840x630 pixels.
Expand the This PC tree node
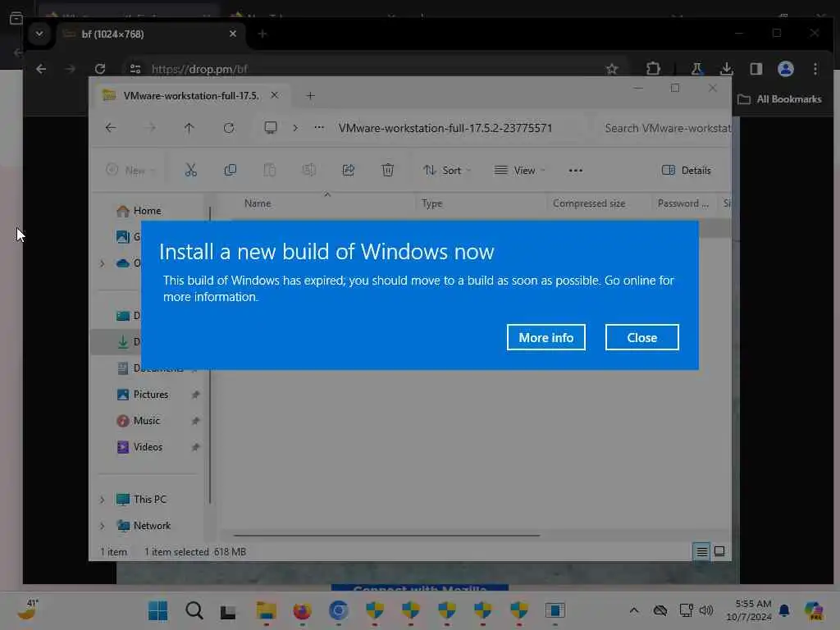103,500
